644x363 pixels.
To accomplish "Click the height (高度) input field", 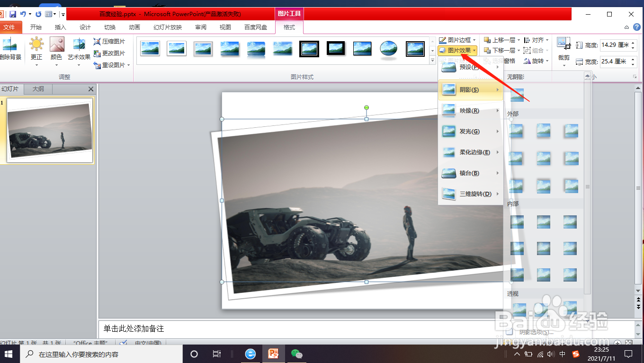I will (615, 45).
